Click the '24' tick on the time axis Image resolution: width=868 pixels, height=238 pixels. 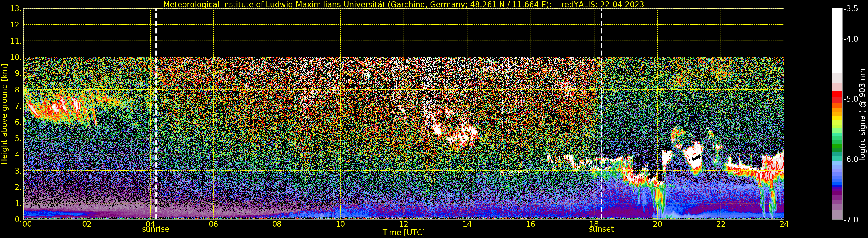click(784, 224)
